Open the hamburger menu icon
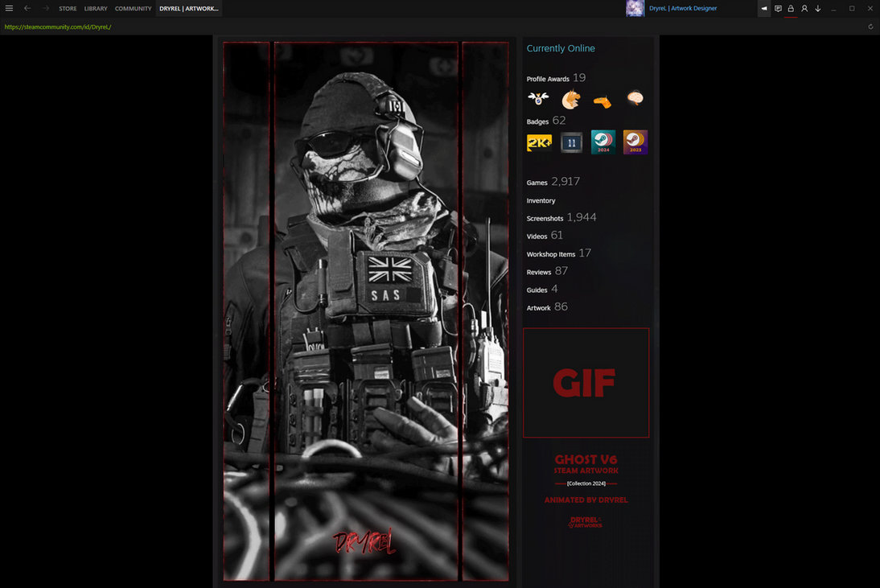 point(9,8)
